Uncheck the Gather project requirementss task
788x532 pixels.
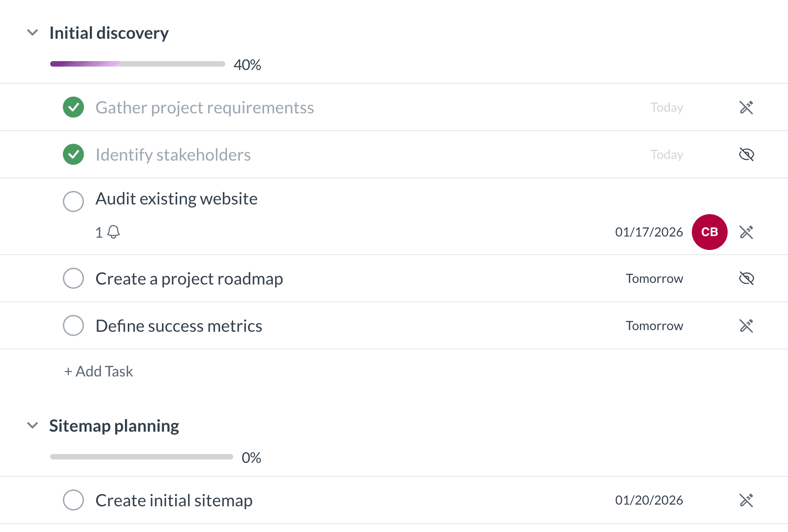click(x=73, y=107)
